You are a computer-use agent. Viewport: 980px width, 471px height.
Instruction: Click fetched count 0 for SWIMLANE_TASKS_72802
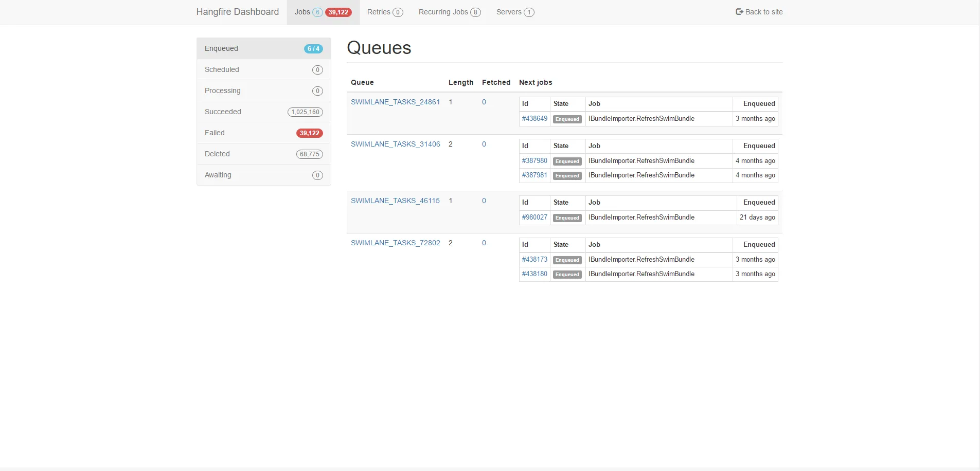(x=484, y=243)
